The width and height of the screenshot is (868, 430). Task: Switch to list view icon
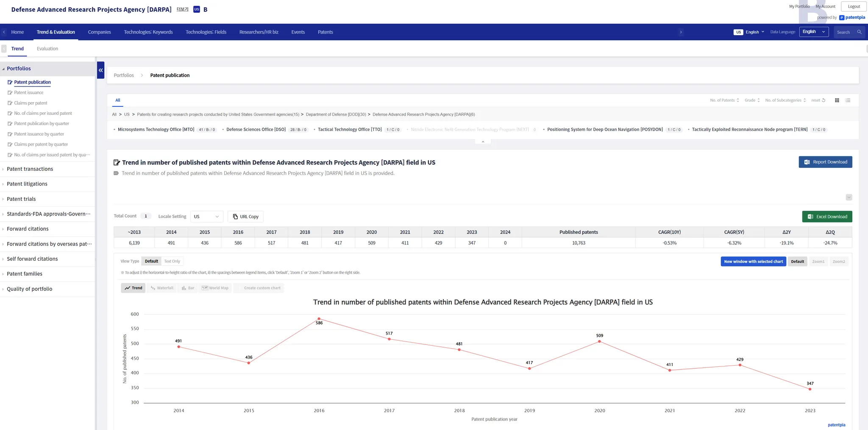848,100
